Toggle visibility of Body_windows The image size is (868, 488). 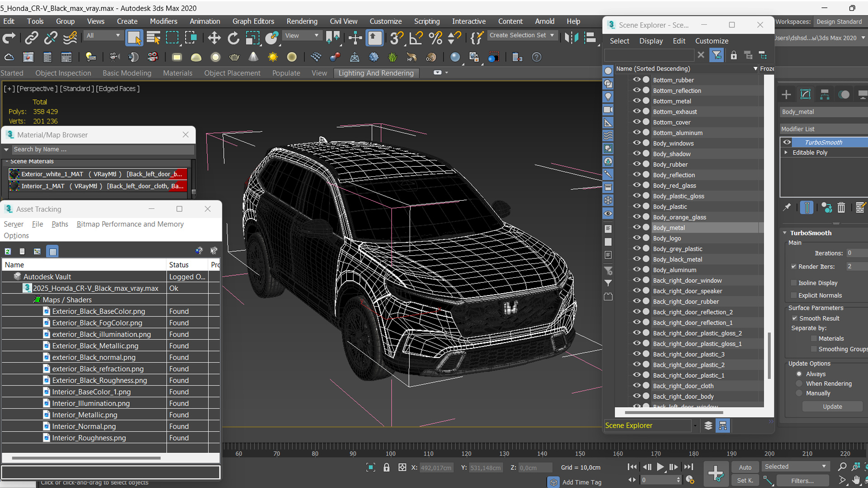click(637, 143)
